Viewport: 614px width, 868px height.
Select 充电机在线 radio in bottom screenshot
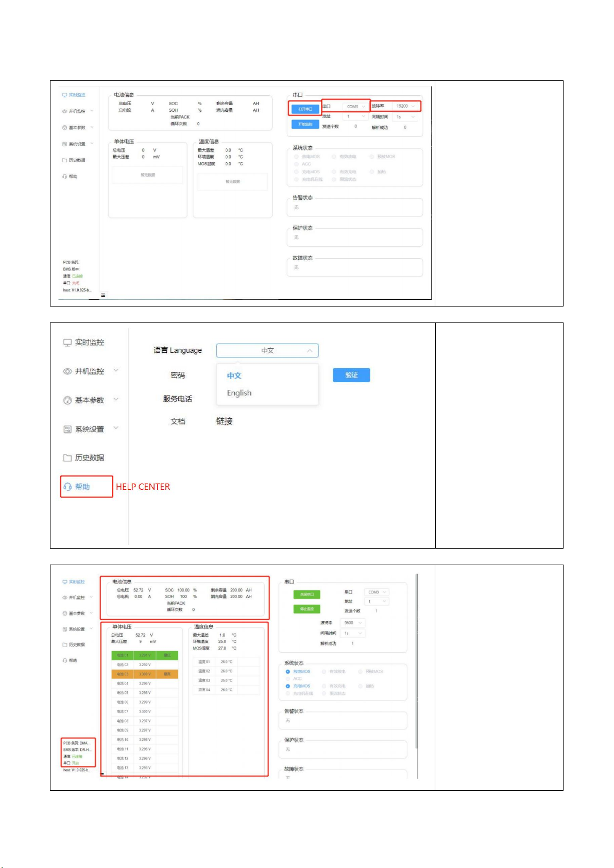pos(288,693)
